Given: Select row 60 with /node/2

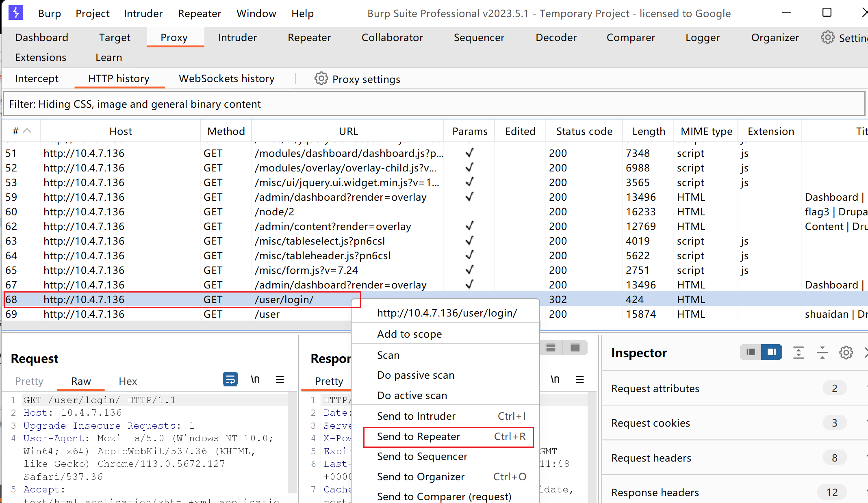Looking at the screenshot, I should (x=435, y=212).
